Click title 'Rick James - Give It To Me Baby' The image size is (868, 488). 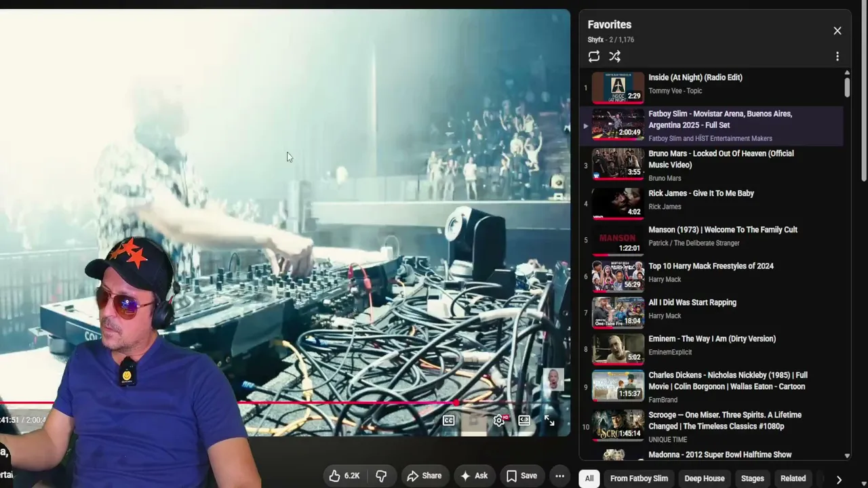[701, 193]
